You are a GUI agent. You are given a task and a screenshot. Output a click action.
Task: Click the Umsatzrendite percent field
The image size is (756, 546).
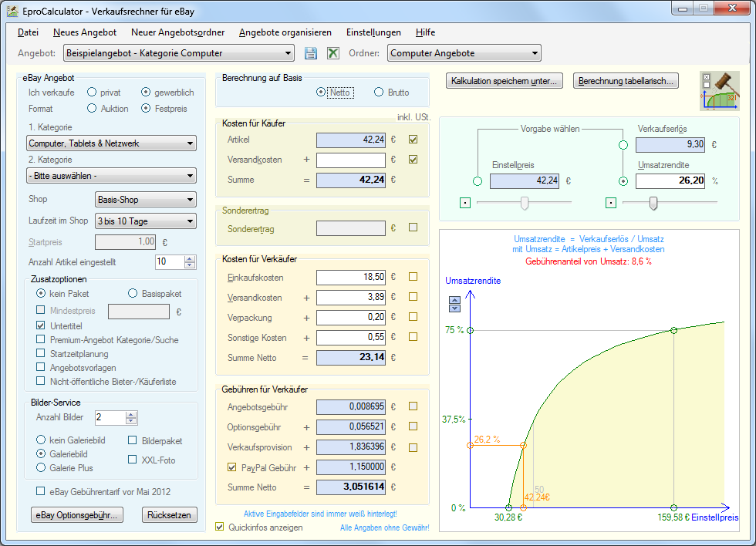[670, 181]
